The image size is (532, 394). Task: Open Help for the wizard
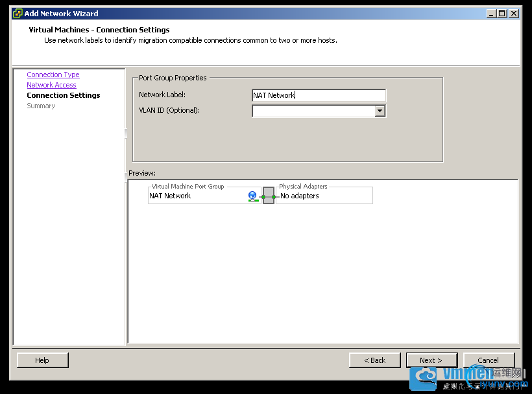coord(42,360)
